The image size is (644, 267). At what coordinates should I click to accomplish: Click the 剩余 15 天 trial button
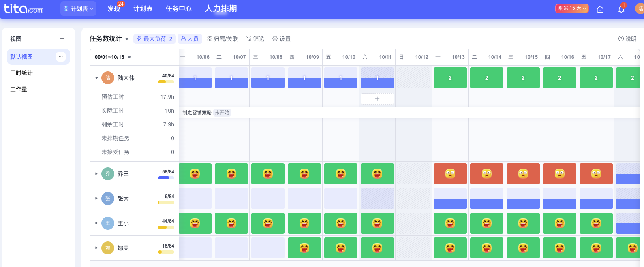572,9
